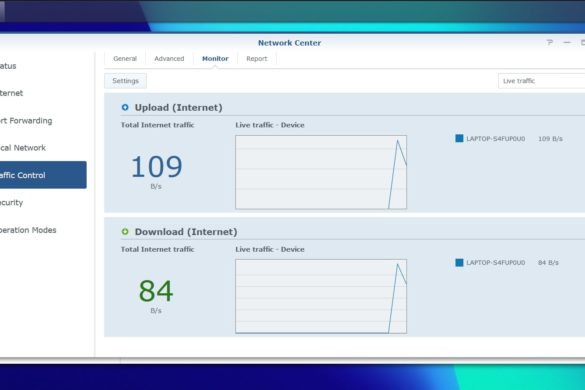Click the Download live traffic graph
Image resolution: width=585 pixels, height=390 pixels.
coord(321,296)
